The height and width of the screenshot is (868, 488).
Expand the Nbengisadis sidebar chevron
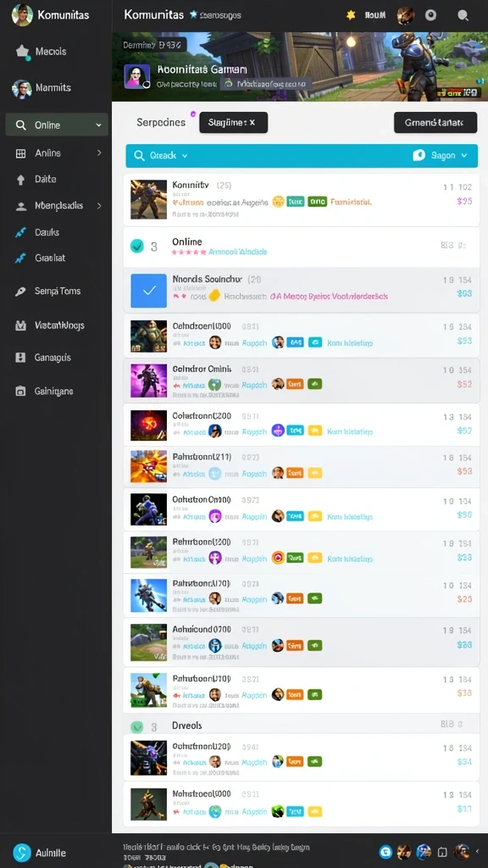pos(99,205)
